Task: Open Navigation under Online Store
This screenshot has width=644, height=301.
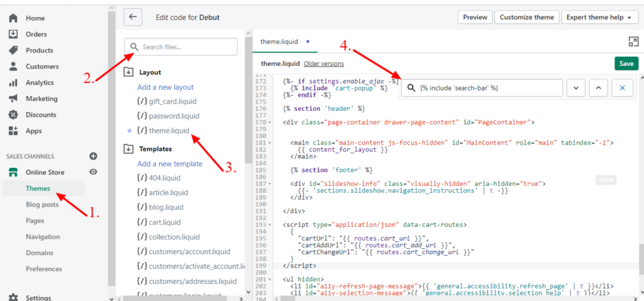Action: [x=43, y=236]
